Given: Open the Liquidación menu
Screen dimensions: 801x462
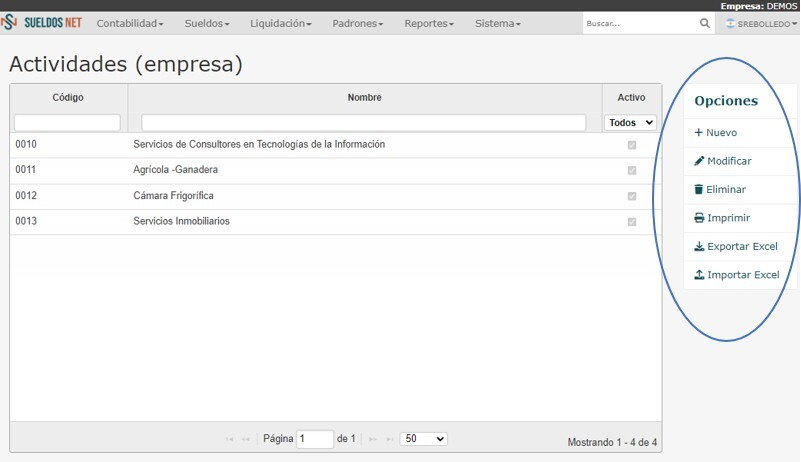Looking at the screenshot, I should click(280, 24).
